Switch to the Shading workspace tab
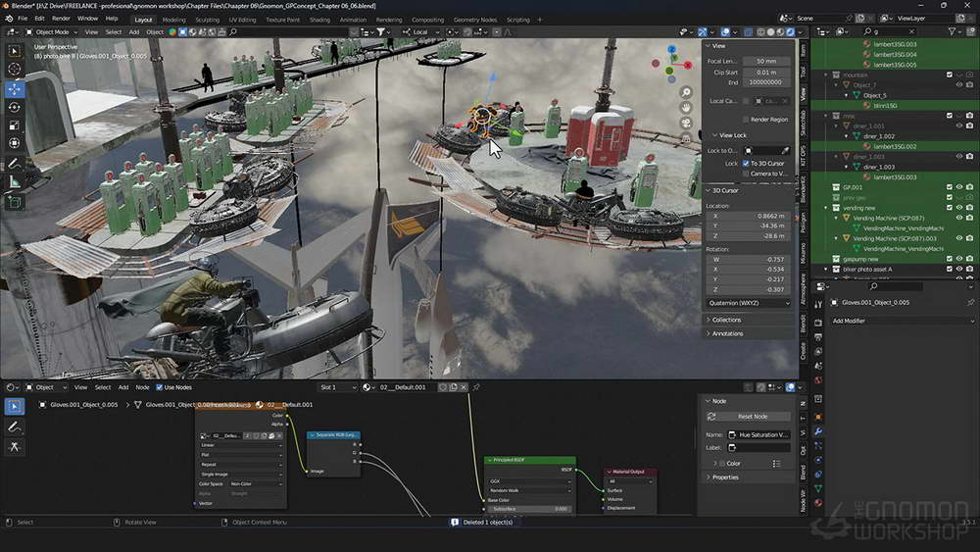The height and width of the screenshot is (552, 980). pyautogui.click(x=319, y=20)
